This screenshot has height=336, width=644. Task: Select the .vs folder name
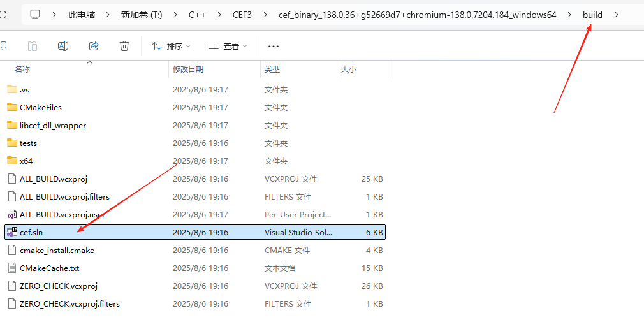tap(25, 89)
